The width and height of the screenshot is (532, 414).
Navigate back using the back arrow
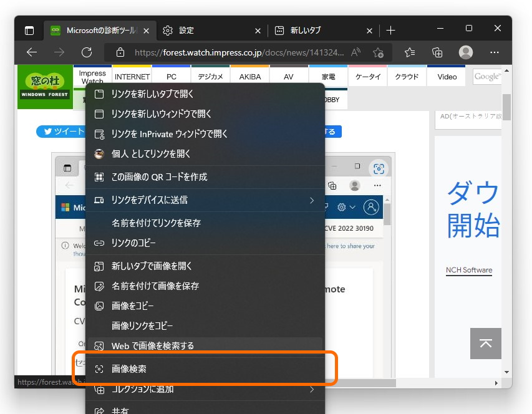pyautogui.click(x=32, y=52)
